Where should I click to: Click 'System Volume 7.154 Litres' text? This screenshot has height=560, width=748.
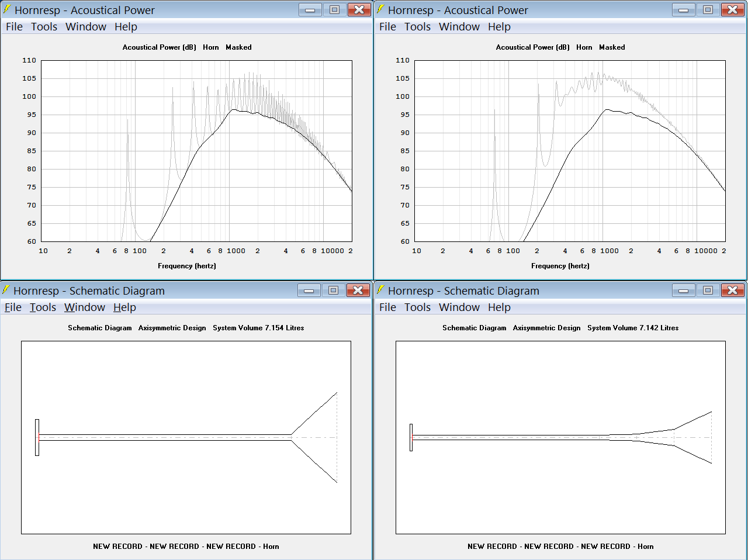coord(258,328)
